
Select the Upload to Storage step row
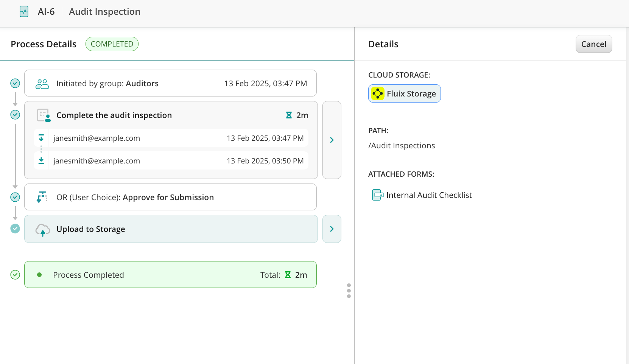click(x=170, y=229)
